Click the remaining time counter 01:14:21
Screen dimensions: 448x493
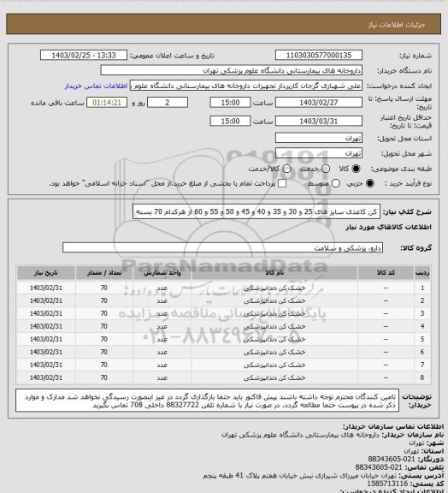[107, 103]
